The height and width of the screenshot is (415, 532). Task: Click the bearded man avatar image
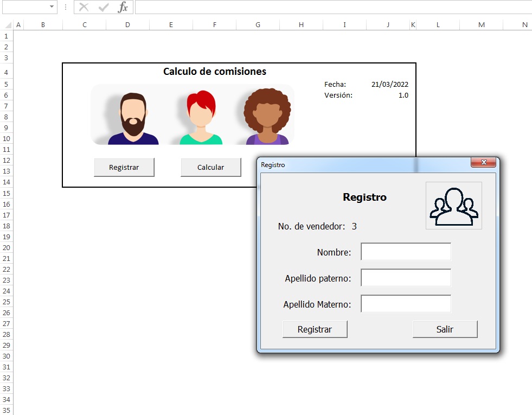click(133, 118)
